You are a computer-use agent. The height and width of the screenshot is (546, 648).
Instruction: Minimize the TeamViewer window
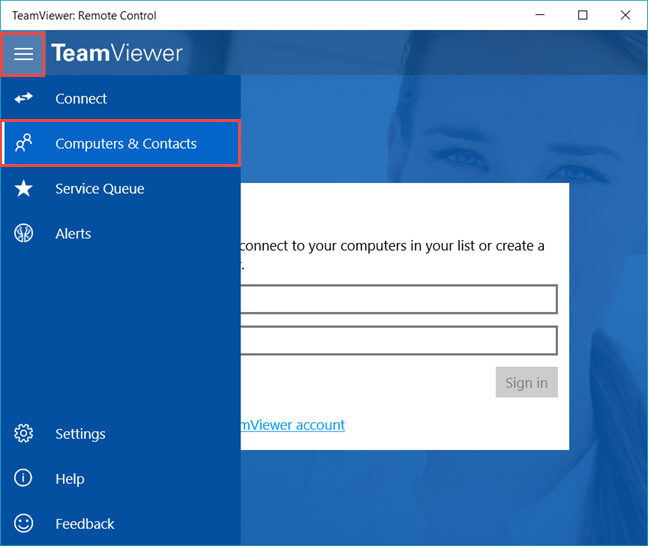540,15
